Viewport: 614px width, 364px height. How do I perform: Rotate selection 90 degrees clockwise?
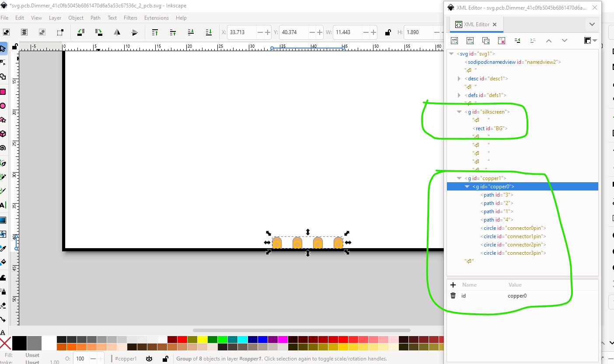[x=99, y=32]
